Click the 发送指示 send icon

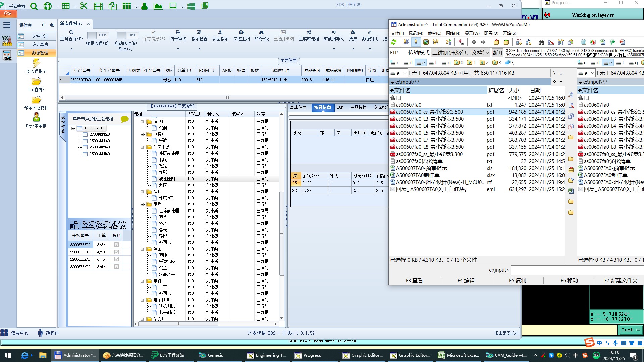tap(220, 32)
